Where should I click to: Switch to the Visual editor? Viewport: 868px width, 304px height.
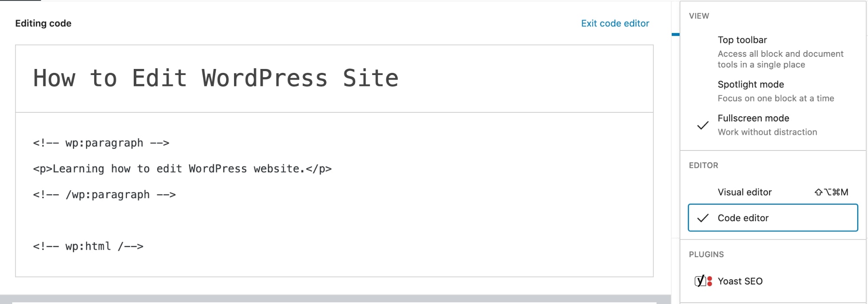click(744, 192)
